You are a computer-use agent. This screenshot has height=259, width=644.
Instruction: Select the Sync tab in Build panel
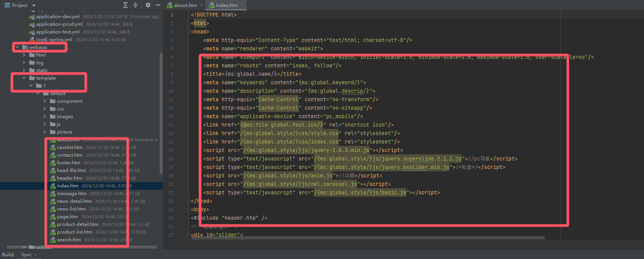click(26, 255)
